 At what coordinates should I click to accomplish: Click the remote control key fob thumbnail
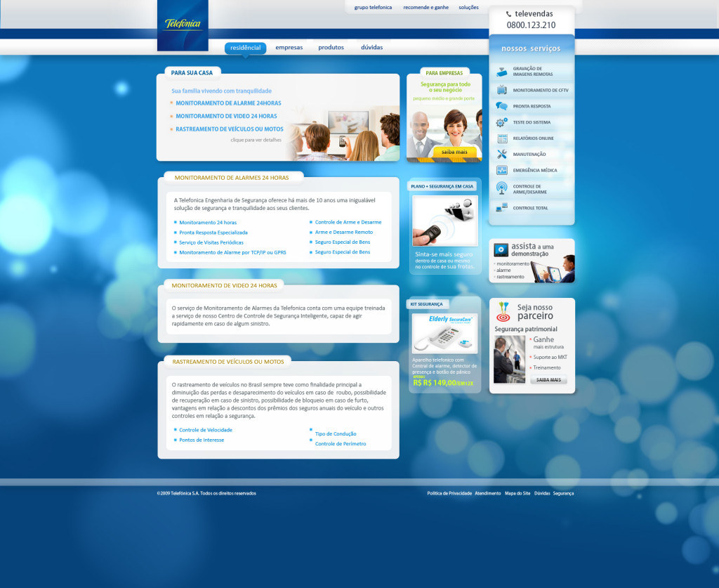444,221
